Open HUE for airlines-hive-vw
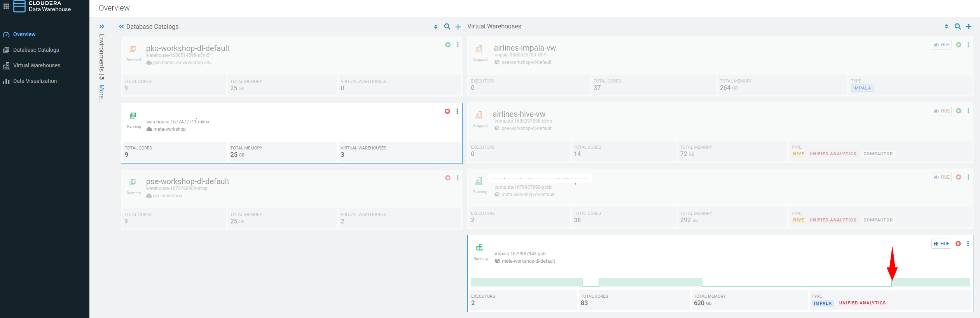Image resolution: width=980 pixels, height=318 pixels. pyautogui.click(x=942, y=111)
